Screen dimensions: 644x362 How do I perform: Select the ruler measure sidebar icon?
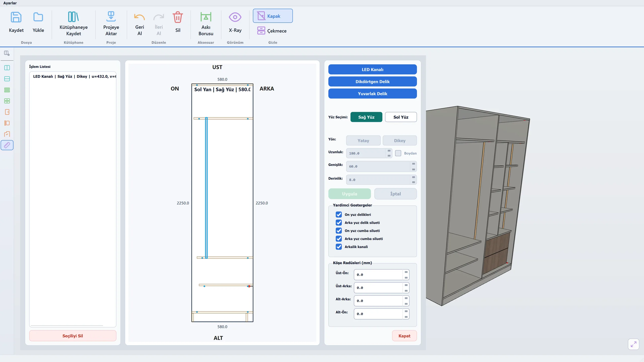click(7, 145)
